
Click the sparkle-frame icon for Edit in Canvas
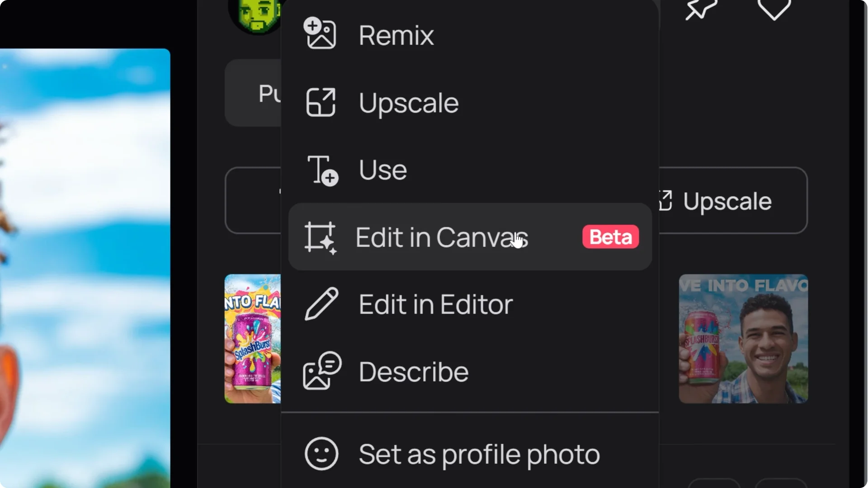click(x=322, y=237)
